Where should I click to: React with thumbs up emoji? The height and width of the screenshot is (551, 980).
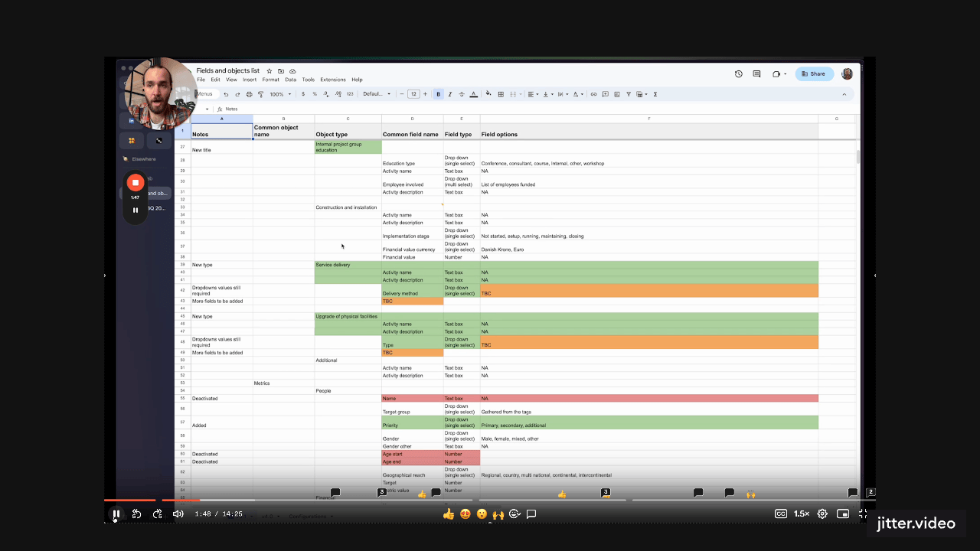click(x=448, y=514)
